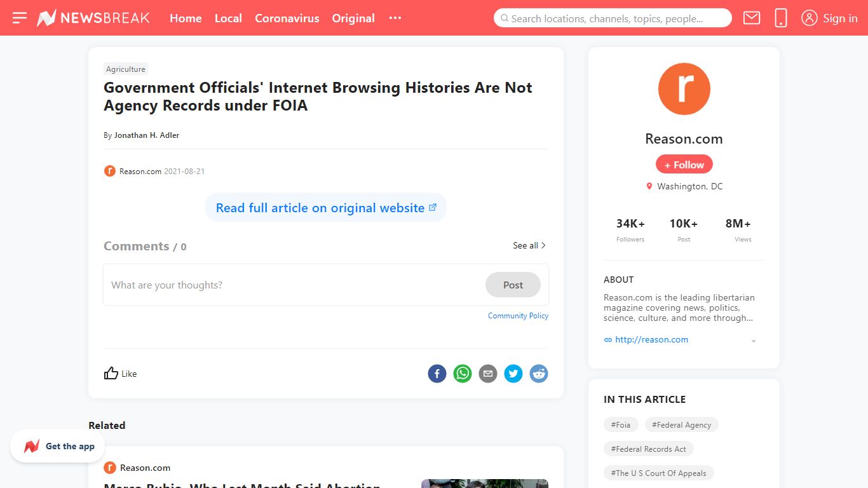The width and height of the screenshot is (868, 488).
Task: Open the user avatar icon by Sign in
Action: (809, 18)
